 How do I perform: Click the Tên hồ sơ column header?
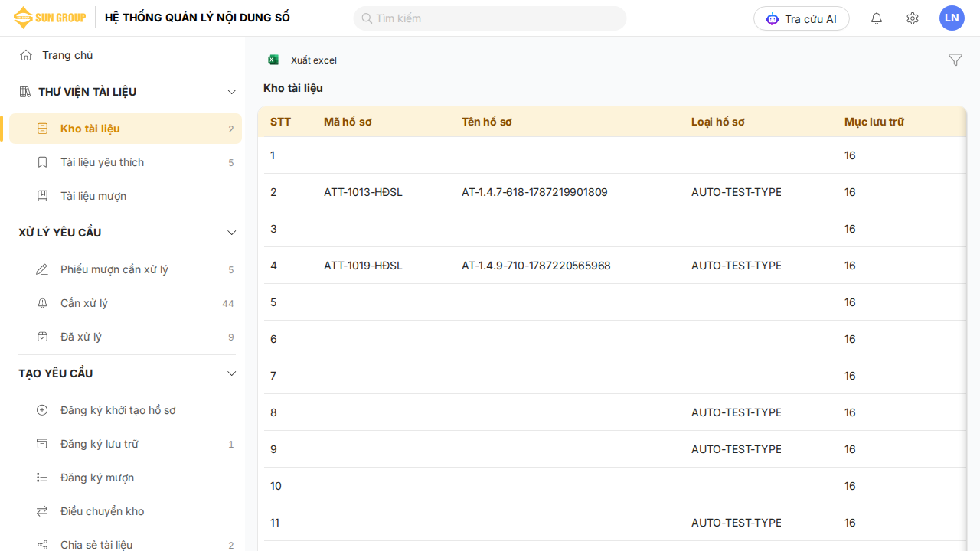[487, 122]
